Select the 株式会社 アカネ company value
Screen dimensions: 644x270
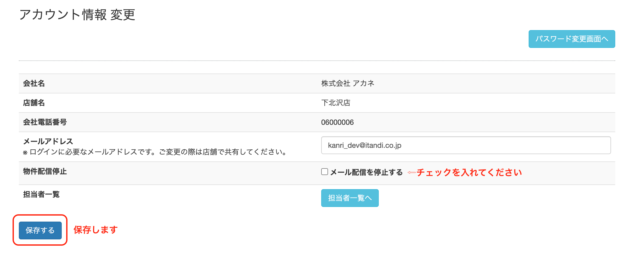point(348,83)
